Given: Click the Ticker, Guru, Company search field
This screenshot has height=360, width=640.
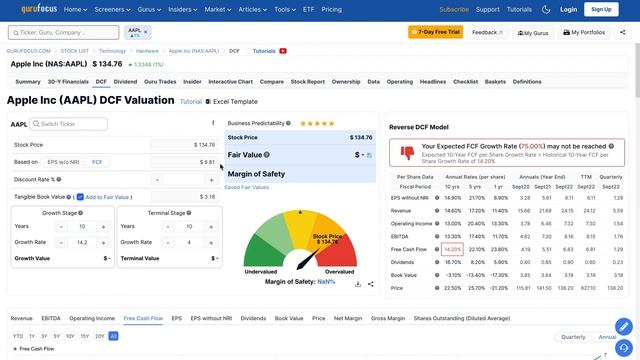Looking at the screenshot, I should coord(64,32).
